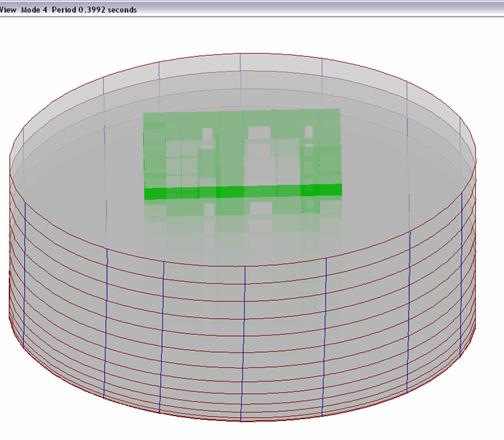The image size is (504, 440).
Task: Select the center blue vertical line on front wall
Action: [x=243, y=343]
